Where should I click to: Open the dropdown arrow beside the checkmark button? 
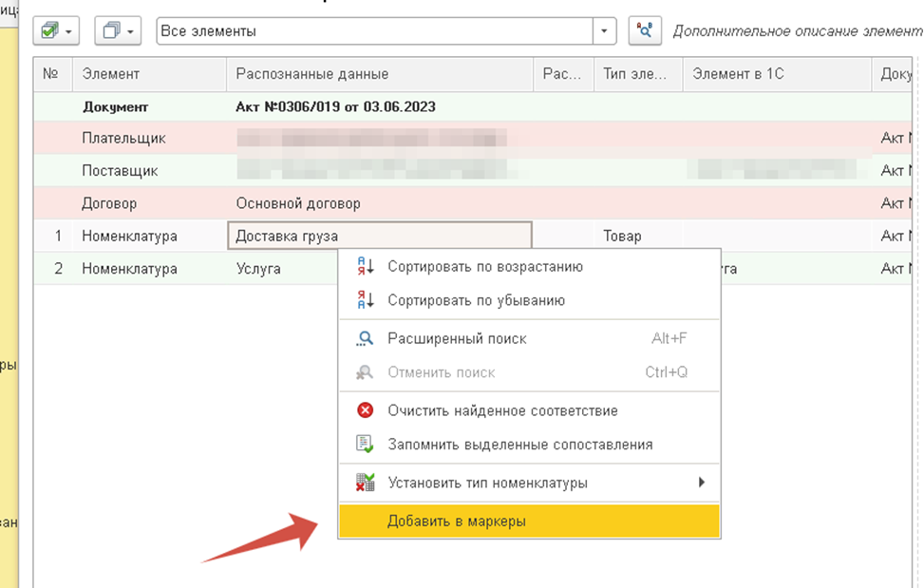click(x=69, y=31)
